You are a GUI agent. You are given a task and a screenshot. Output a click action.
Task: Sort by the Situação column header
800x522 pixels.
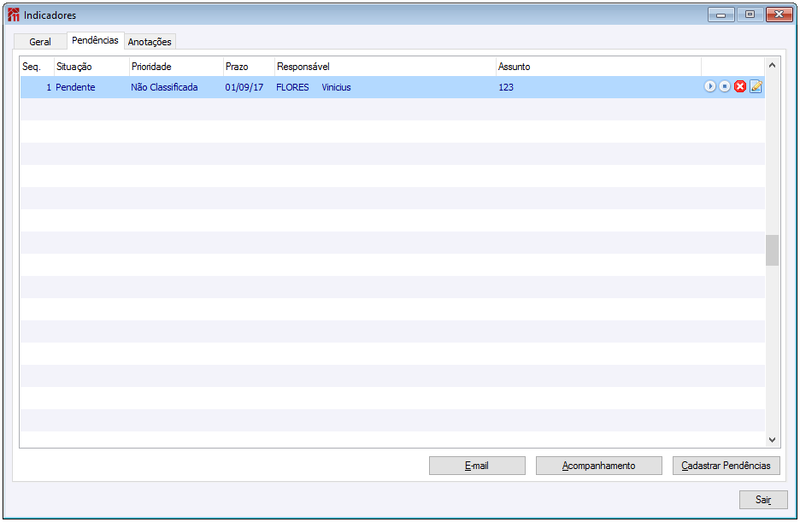click(91, 67)
